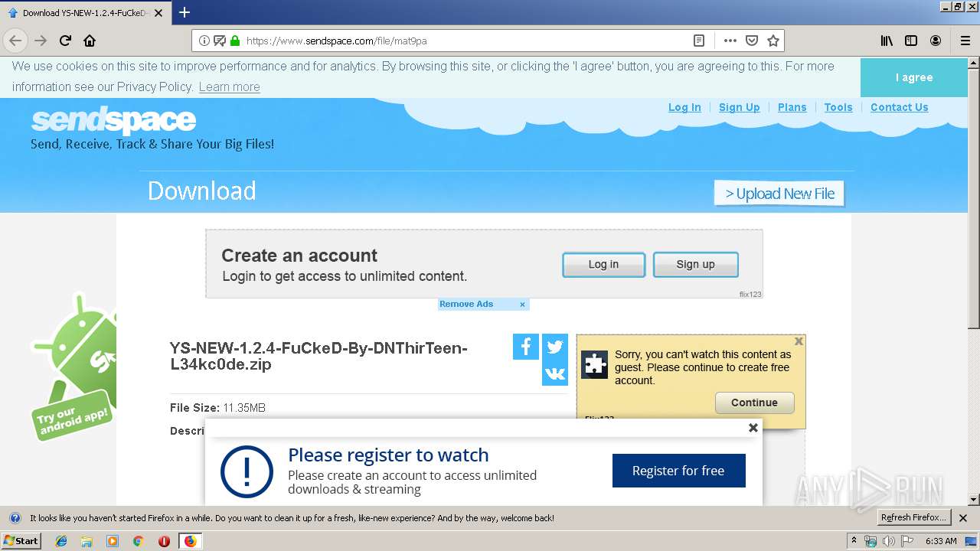The width and height of the screenshot is (980, 551).
Task: Click the puzzle piece plugin icon
Action: 595,364
